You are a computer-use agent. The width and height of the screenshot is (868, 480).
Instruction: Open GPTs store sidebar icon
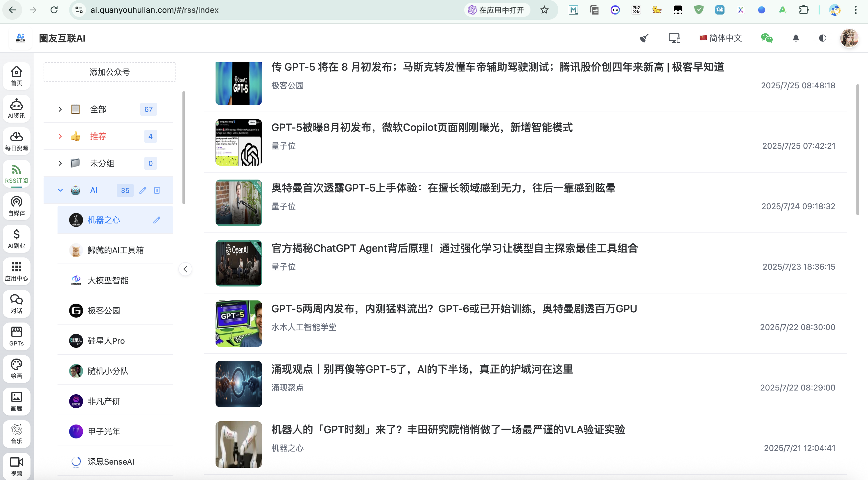pyautogui.click(x=17, y=336)
